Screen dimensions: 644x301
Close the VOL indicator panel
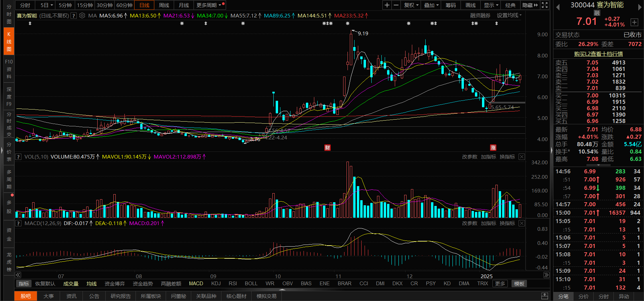coord(522,157)
